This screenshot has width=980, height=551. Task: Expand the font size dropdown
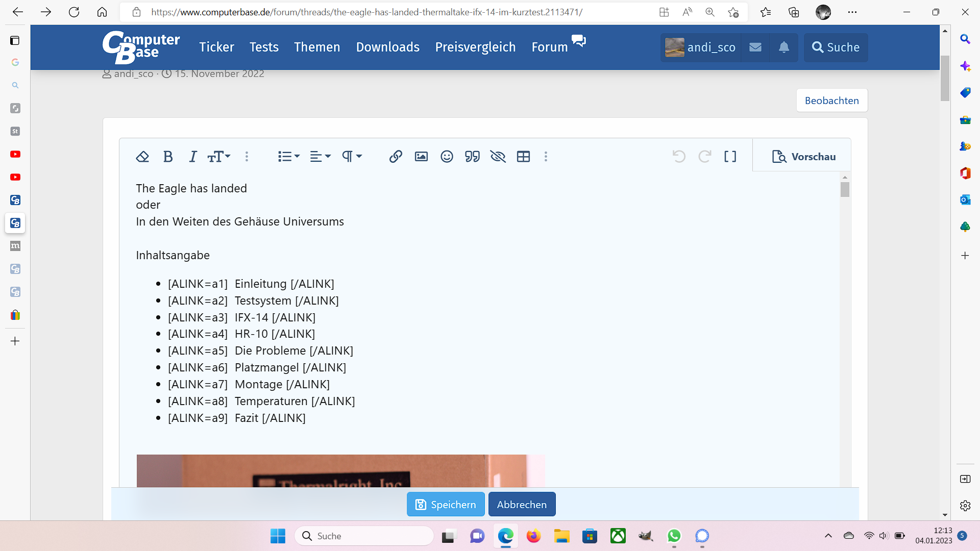pos(219,157)
